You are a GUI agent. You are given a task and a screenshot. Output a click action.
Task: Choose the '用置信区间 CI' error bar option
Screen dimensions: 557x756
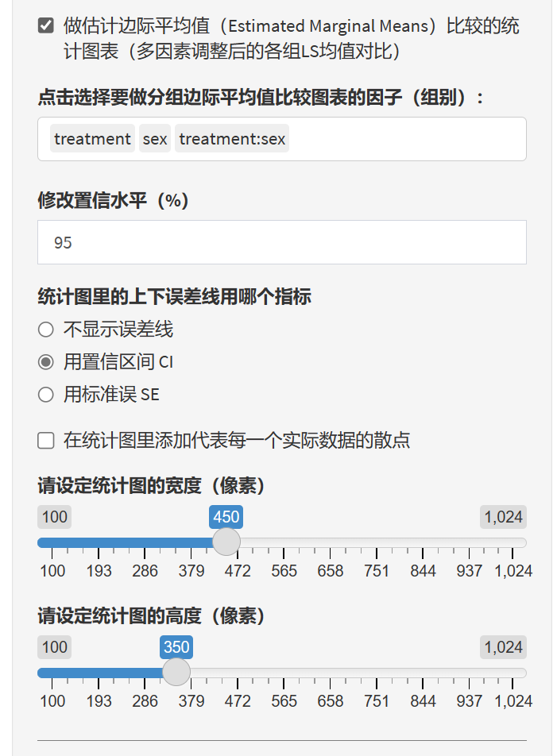click(x=46, y=362)
